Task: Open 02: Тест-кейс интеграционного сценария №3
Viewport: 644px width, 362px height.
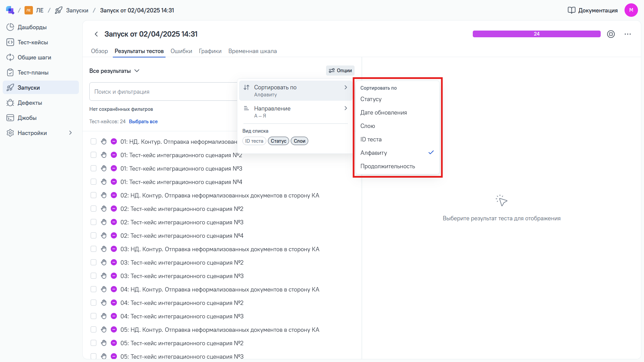Action: pos(182,222)
